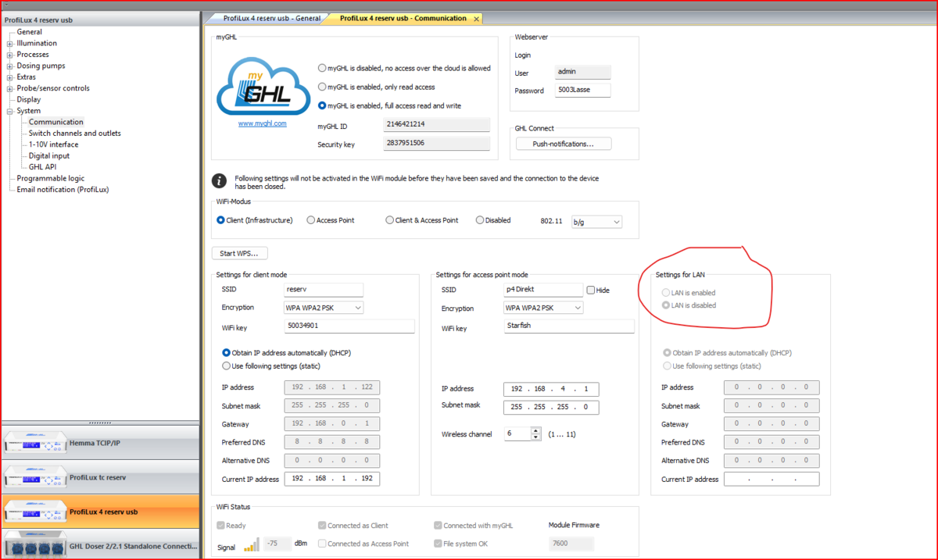Open the 802.11 b/g dropdown
Image resolution: width=938 pixels, height=560 pixels.
click(596, 222)
